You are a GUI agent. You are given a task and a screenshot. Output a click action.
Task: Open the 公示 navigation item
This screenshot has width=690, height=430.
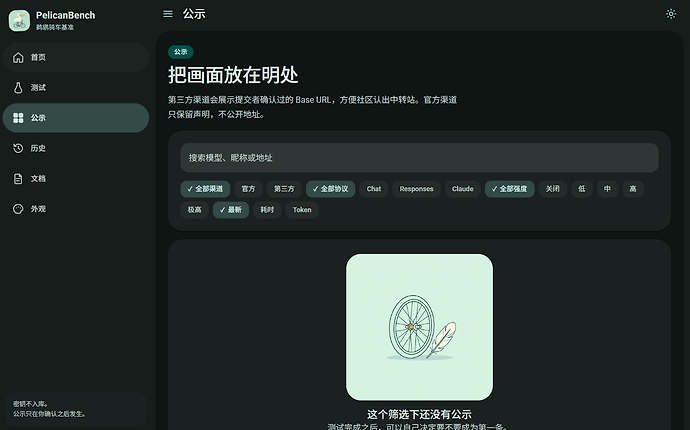point(76,118)
